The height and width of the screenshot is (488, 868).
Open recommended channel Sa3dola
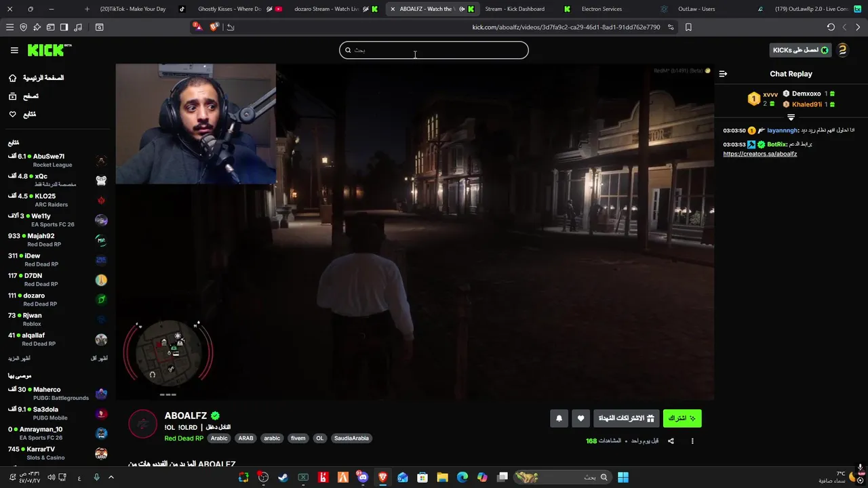point(57,413)
